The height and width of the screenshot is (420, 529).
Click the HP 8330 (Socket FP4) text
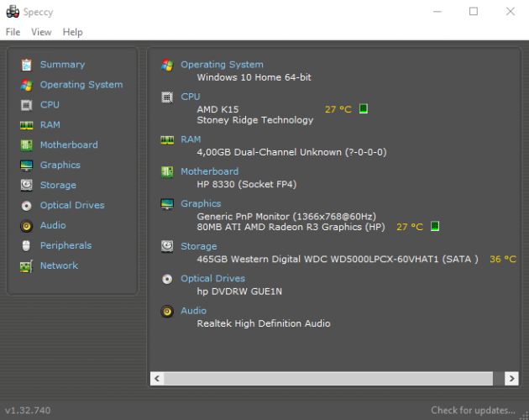[x=247, y=184]
